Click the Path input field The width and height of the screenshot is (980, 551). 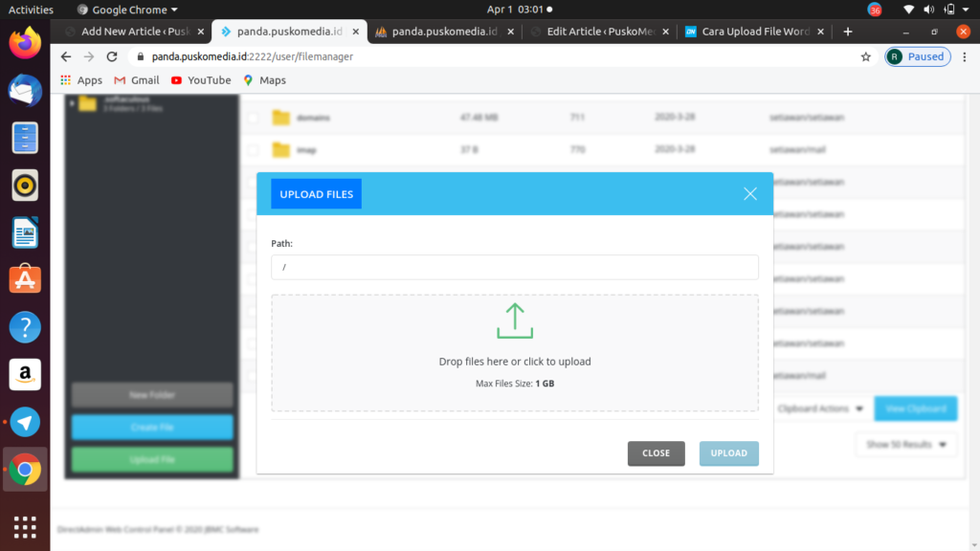tap(514, 267)
